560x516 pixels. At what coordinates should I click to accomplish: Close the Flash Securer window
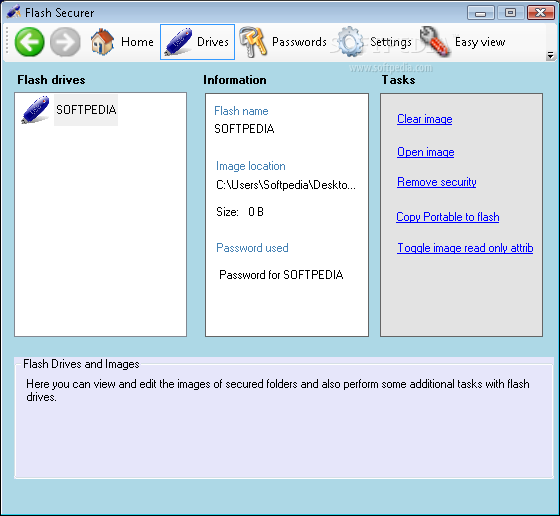tap(541, 13)
